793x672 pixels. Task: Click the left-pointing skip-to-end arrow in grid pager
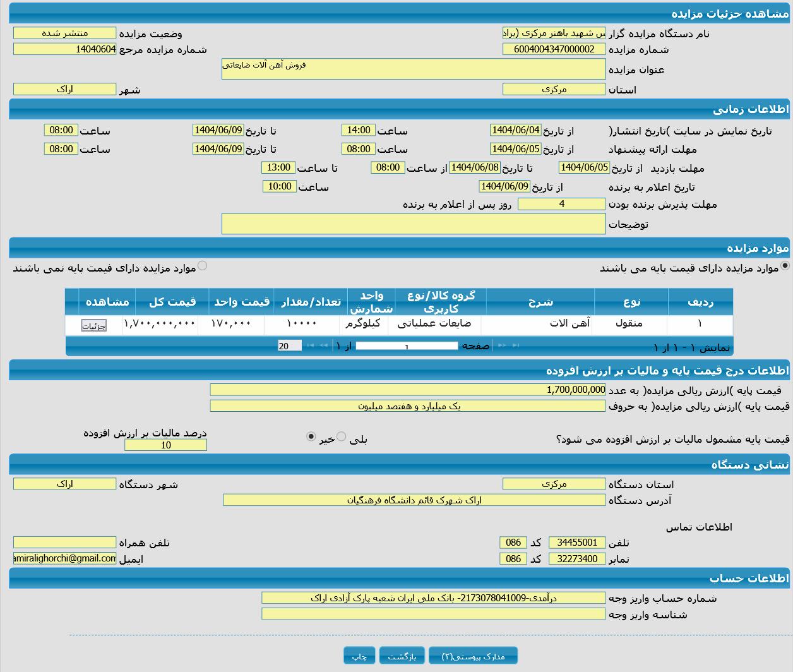(x=311, y=345)
